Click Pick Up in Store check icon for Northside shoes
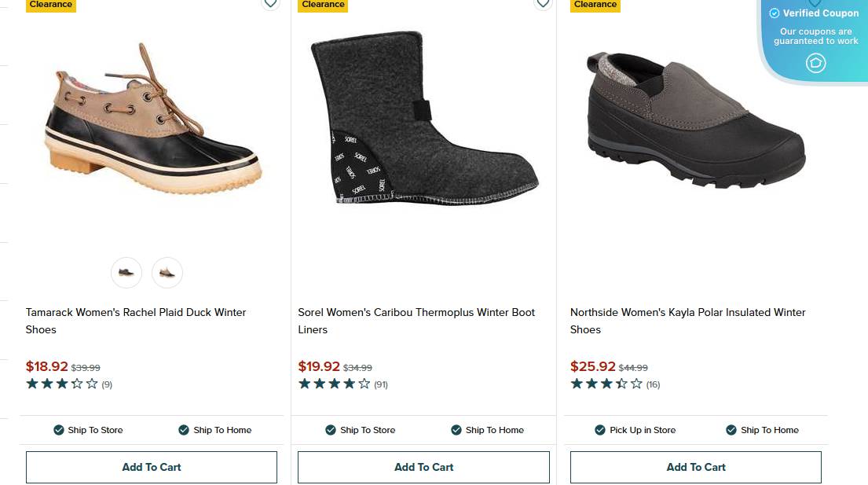Viewport: 868px width, 485px height. point(599,430)
